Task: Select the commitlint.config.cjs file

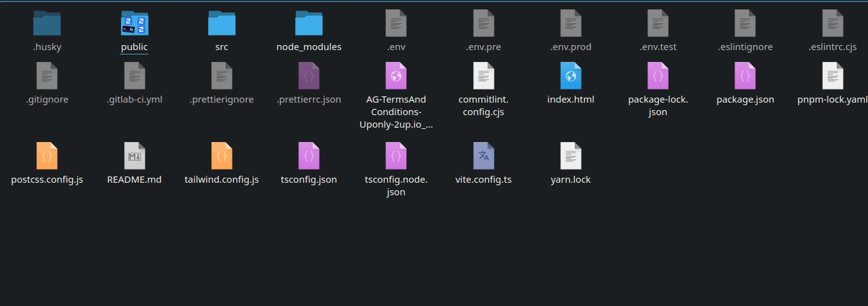Action: tap(483, 76)
